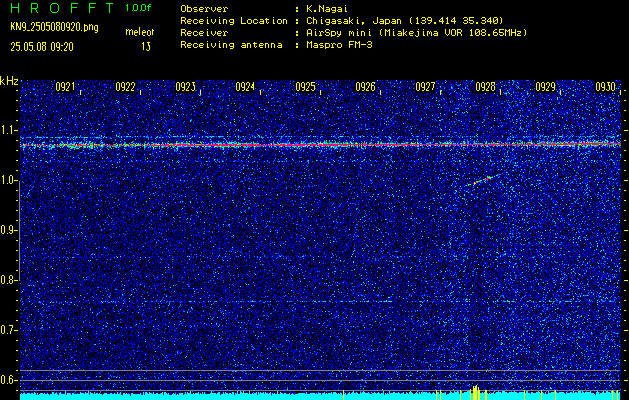629x400 pixels.
Task: Click the Receiving antenna label
Action: 231,45
